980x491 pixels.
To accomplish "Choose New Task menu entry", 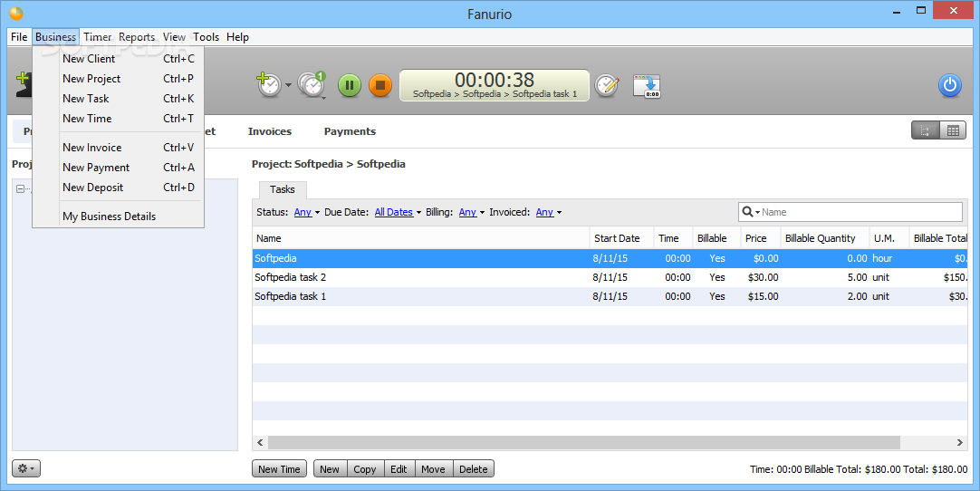I will click(118, 99).
